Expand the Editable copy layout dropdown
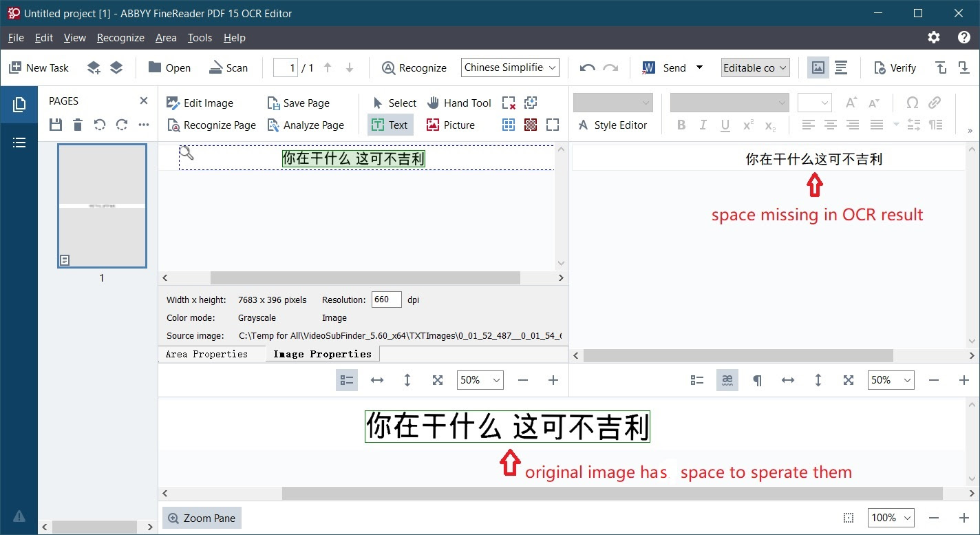This screenshot has width=980, height=535. 755,67
